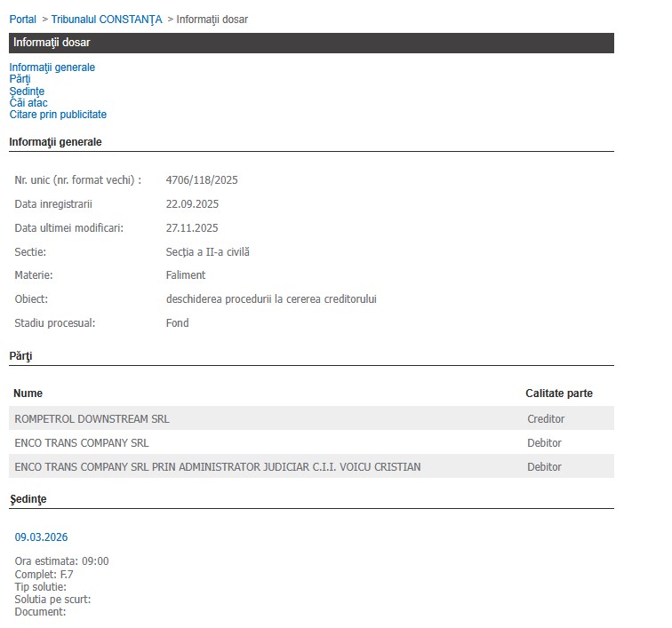
Task: Click the Secția a II-a civilă value
Action: pos(207,252)
